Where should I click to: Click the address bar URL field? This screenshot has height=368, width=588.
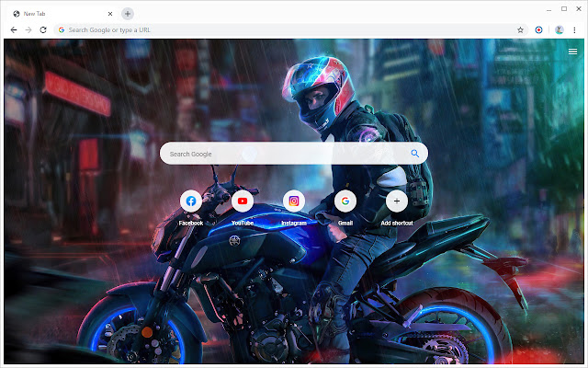point(290,30)
